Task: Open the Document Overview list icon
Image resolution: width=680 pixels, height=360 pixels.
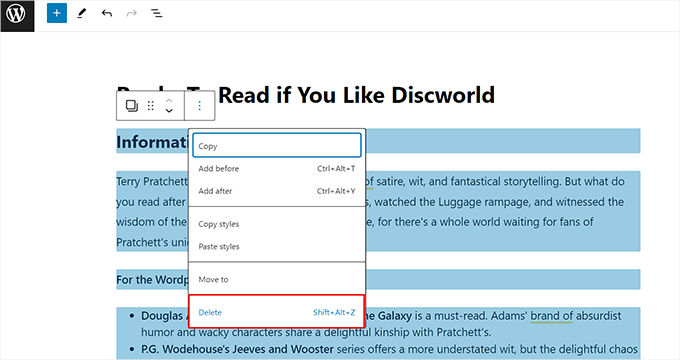Action: [x=157, y=13]
